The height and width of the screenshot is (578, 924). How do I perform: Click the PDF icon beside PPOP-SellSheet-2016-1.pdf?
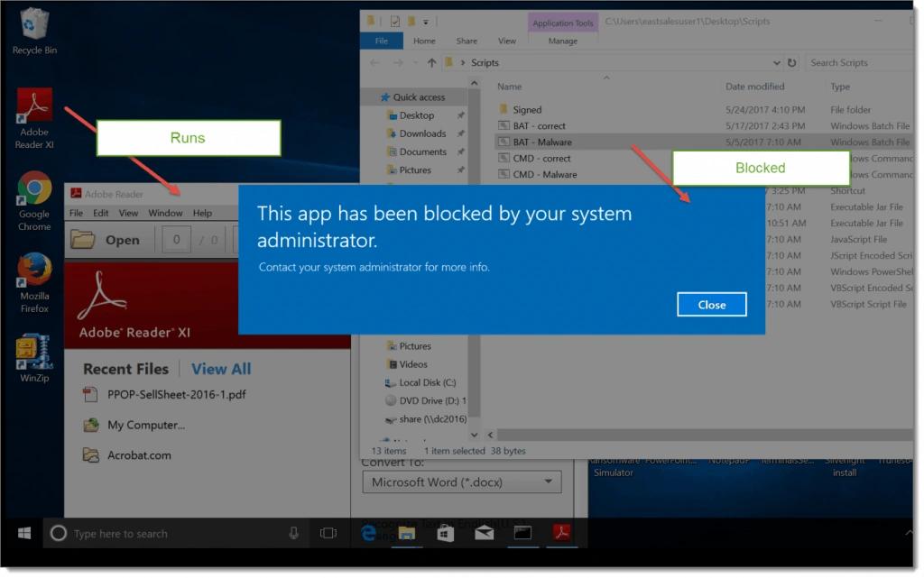[x=90, y=394]
